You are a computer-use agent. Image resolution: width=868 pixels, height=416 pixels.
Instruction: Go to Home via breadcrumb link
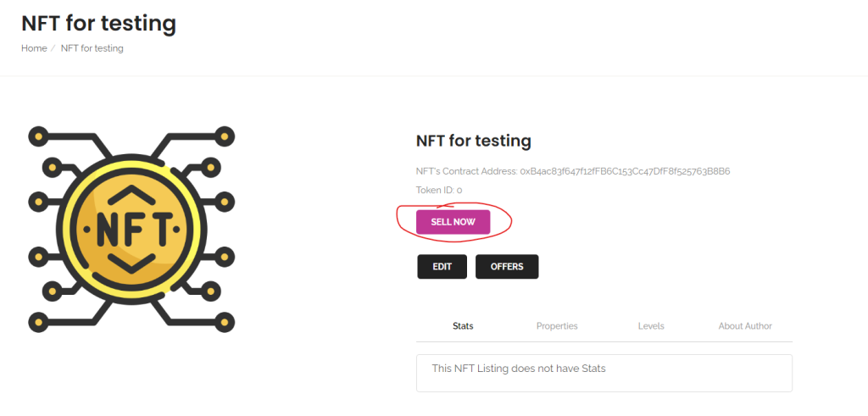coord(34,48)
